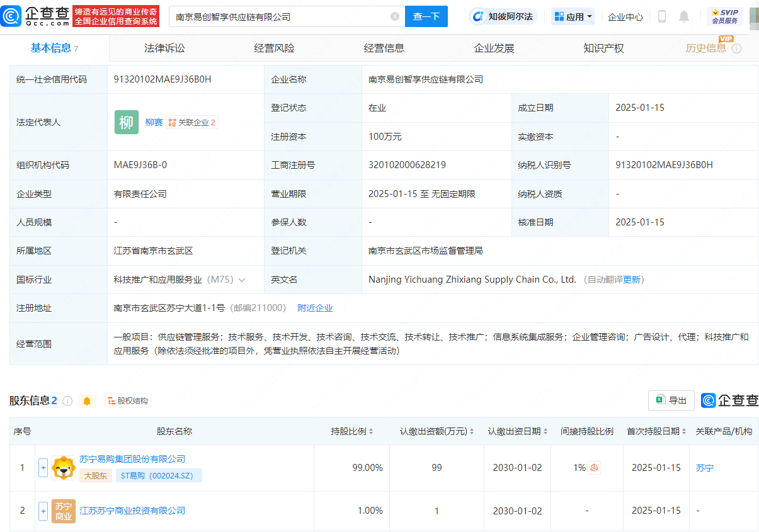Click the 更新 link next to English name

pos(632,280)
